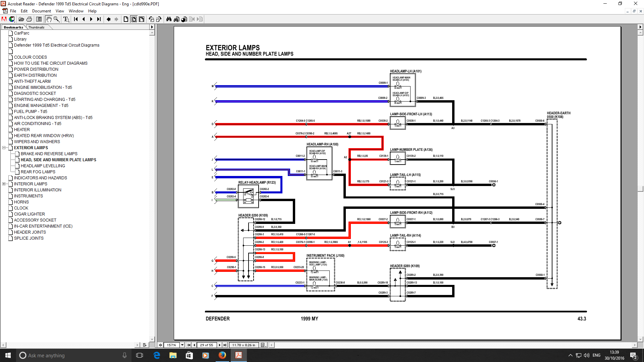Click the Go Forward view arrow
644x362 pixels.
(x=116, y=19)
